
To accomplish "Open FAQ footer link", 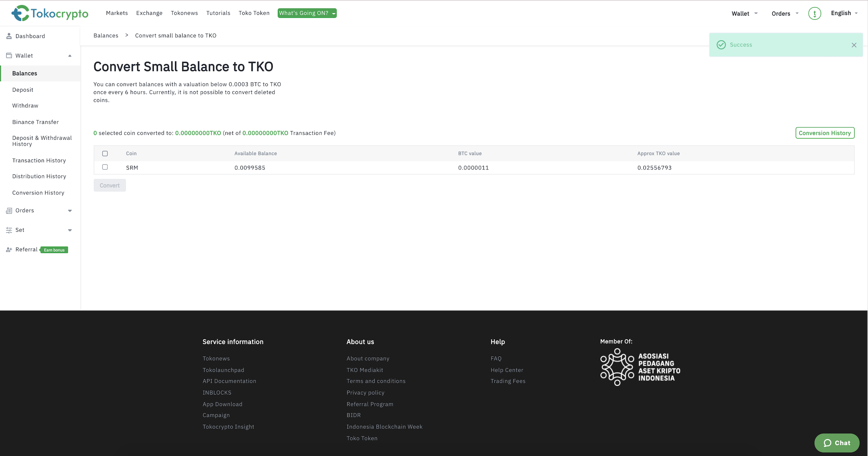I will click(x=496, y=358).
